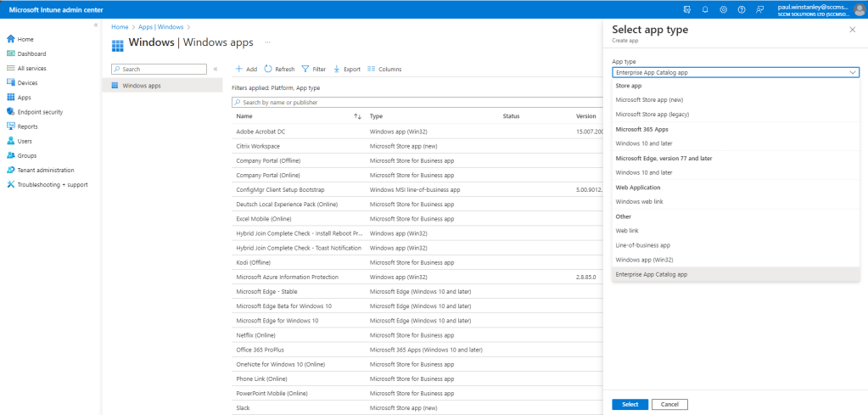Click the help question mark icon
The image size is (868, 415).
click(742, 8)
